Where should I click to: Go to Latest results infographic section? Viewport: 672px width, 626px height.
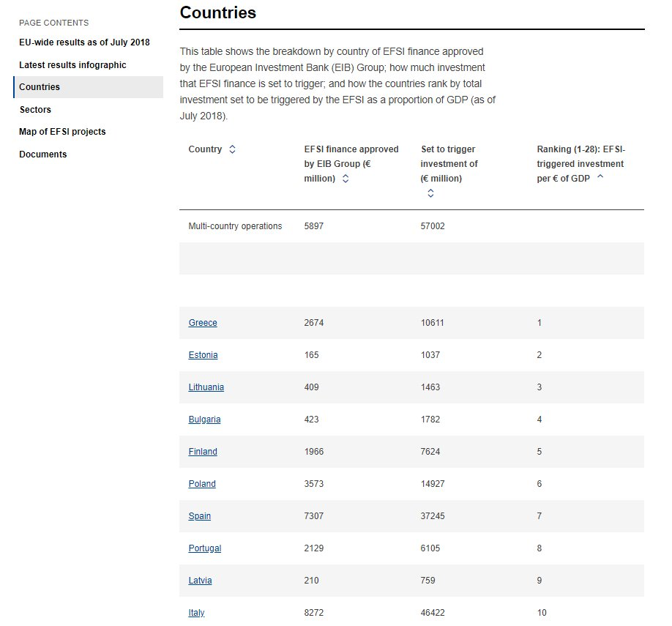[x=72, y=64]
